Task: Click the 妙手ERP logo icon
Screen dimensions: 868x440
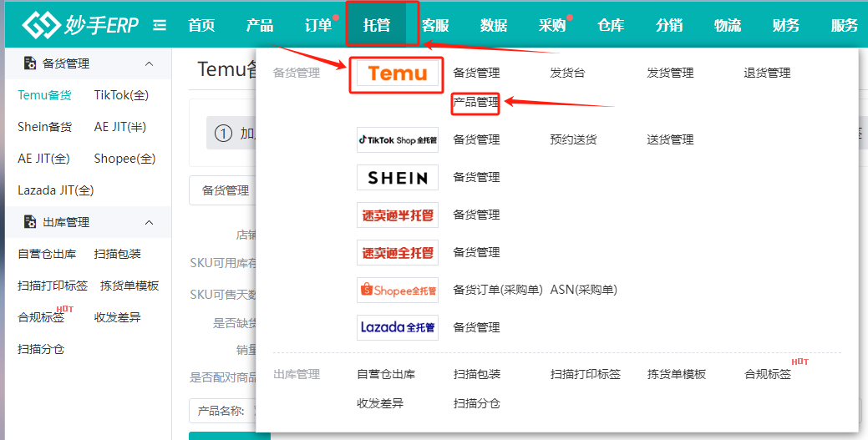Action: pyautogui.click(x=41, y=25)
